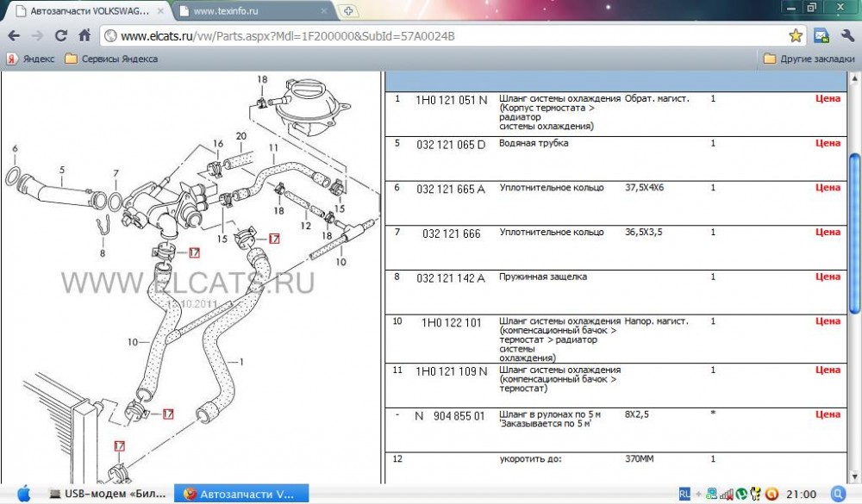Click the orange round tray icon
862x504 pixels.
click(771, 494)
